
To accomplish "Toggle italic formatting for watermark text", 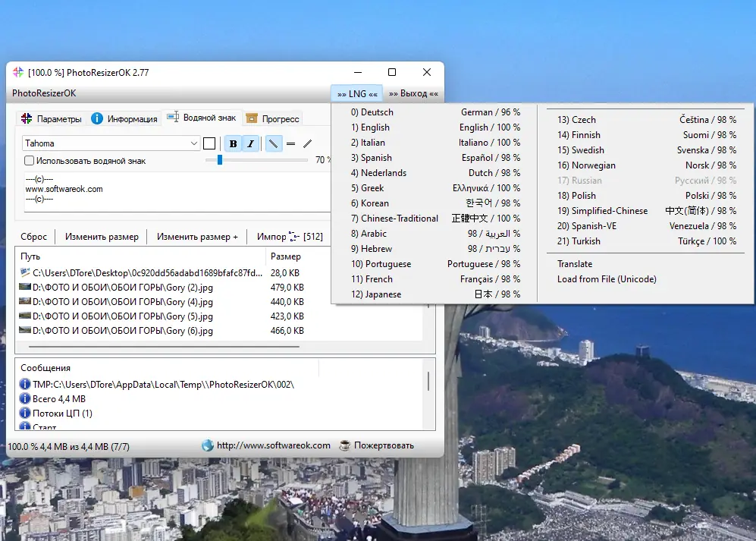I will point(251,143).
